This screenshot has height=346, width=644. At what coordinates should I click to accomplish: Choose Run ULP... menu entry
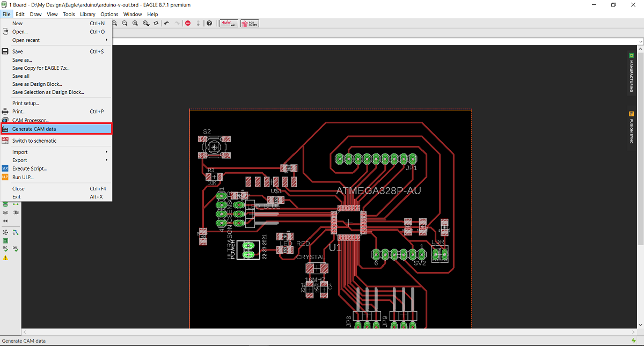(56, 177)
